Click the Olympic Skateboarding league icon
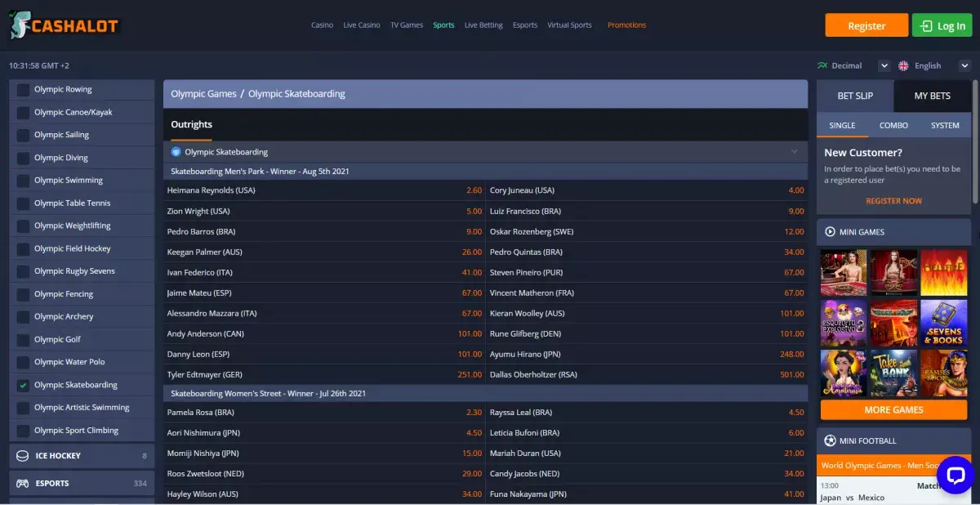This screenshot has width=980, height=505. tap(176, 152)
